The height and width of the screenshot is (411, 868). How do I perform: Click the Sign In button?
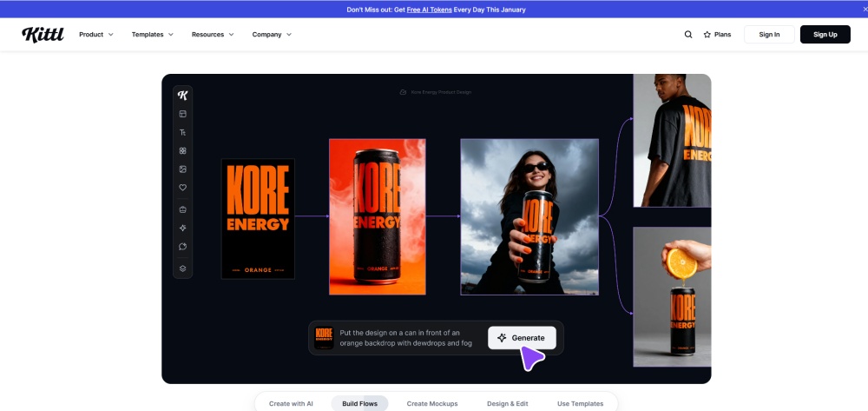pyautogui.click(x=769, y=35)
